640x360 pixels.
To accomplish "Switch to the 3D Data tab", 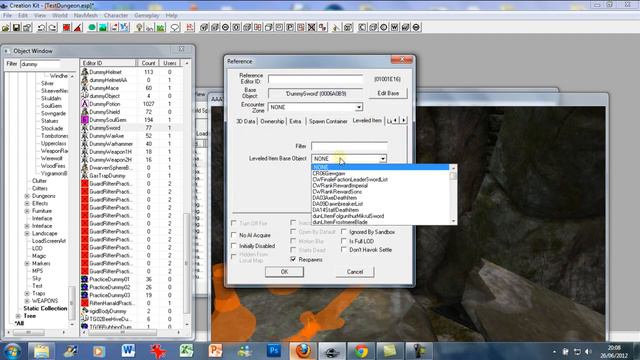I will point(246,122).
